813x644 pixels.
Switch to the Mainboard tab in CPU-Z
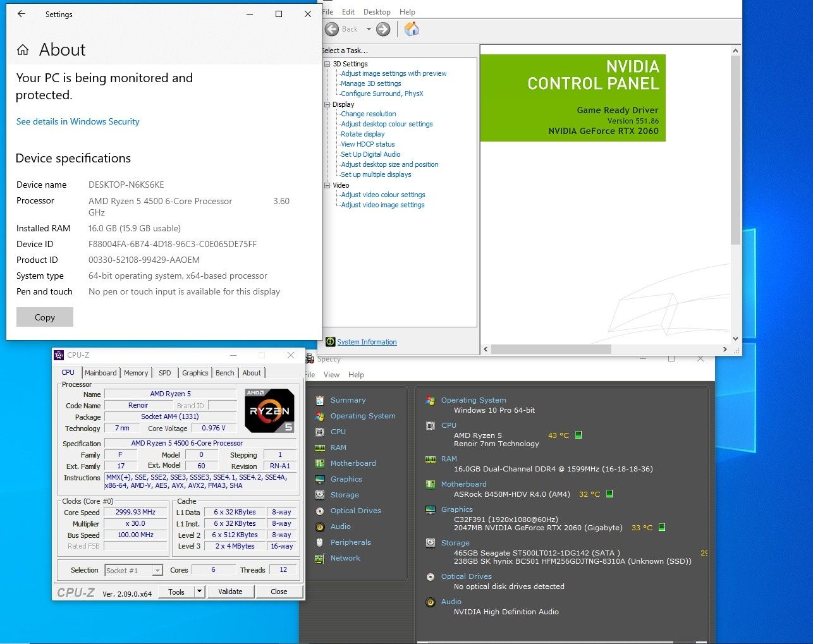coord(101,373)
